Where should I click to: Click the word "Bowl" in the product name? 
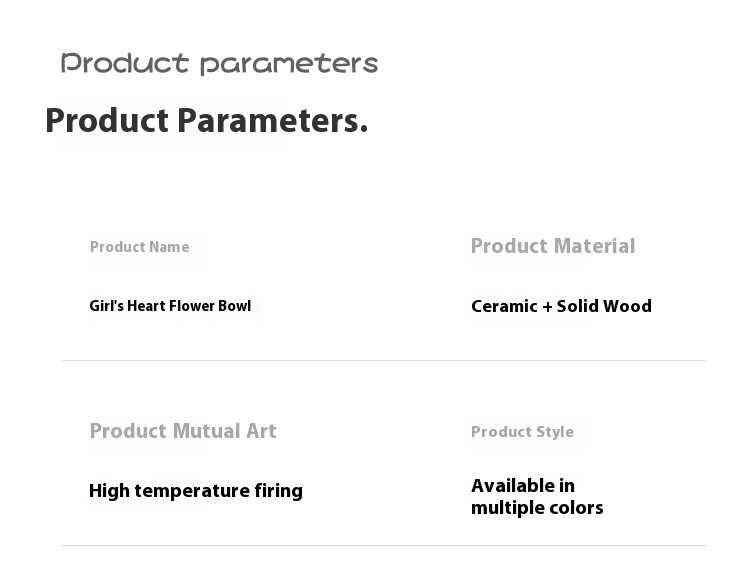coord(235,306)
